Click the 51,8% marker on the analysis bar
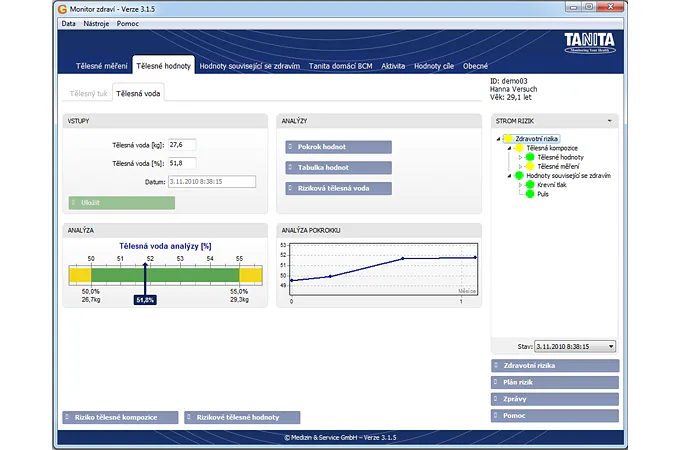 point(145,299)
